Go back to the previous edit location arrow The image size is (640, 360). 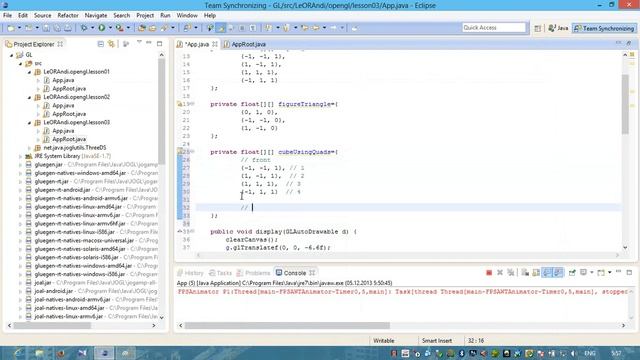coord(305,28)
